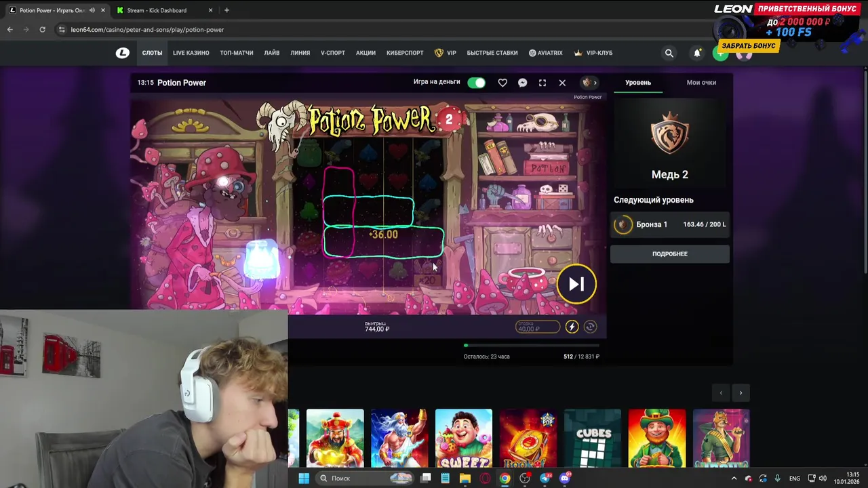Open the leprechaun slot thumbnail
This screenshot has width=868, height=488.
click(x=657, y=439)
